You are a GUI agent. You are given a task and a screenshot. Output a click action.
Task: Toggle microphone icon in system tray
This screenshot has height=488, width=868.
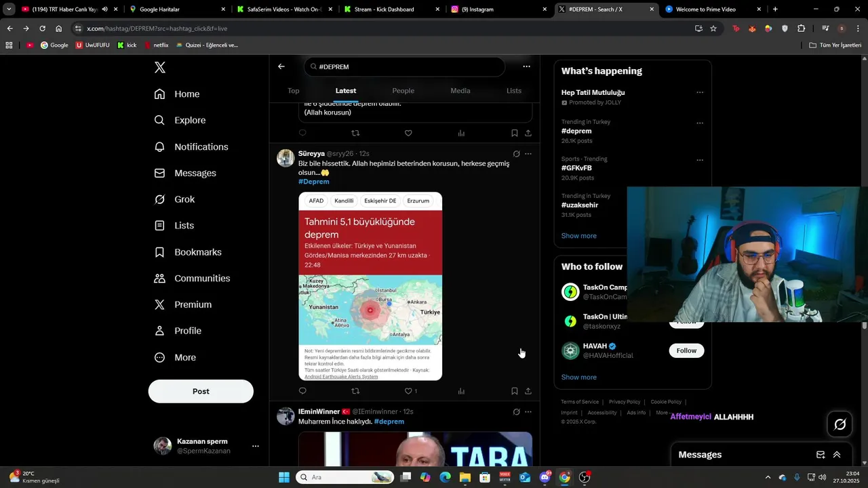797,477
